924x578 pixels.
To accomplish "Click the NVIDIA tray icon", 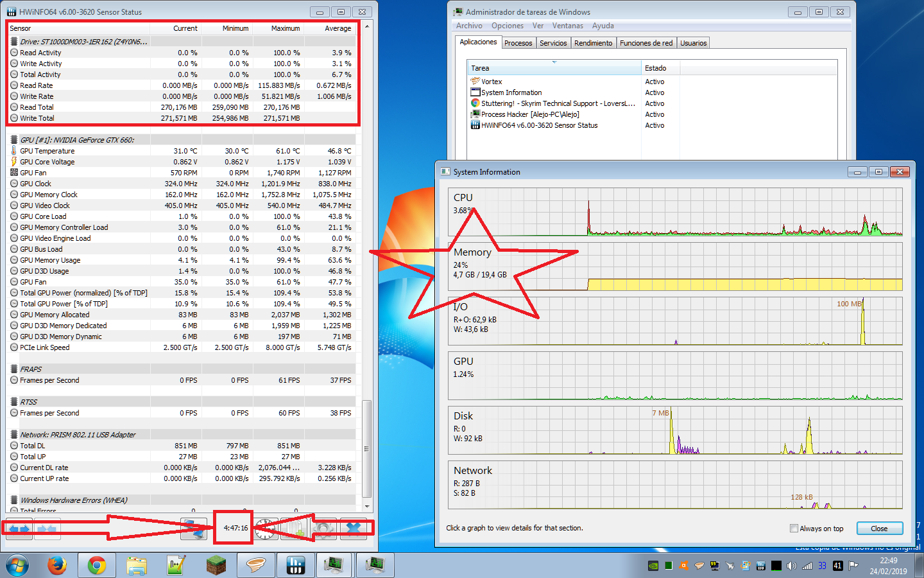I will coord(653,566).
